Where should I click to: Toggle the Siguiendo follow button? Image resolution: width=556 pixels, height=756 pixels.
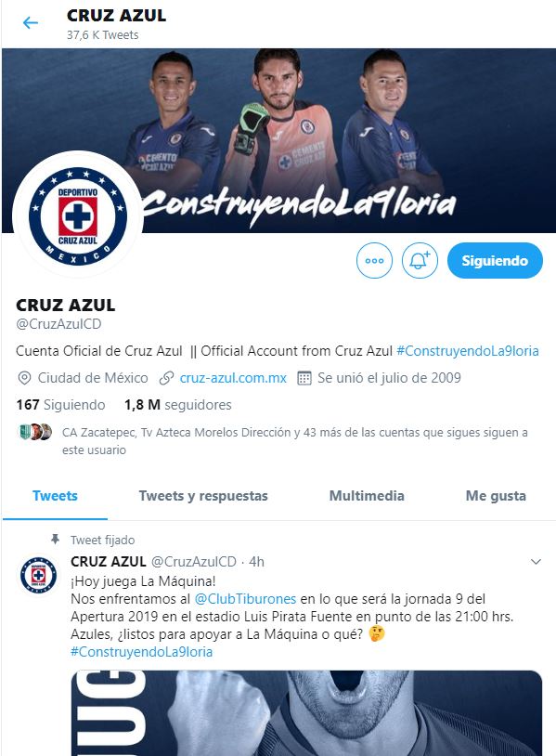click(495, 260)
